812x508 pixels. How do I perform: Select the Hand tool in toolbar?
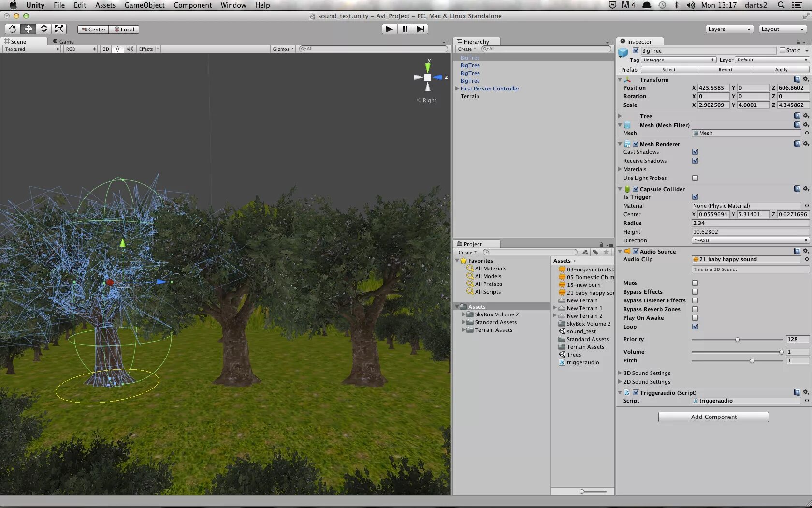[13, 29]
